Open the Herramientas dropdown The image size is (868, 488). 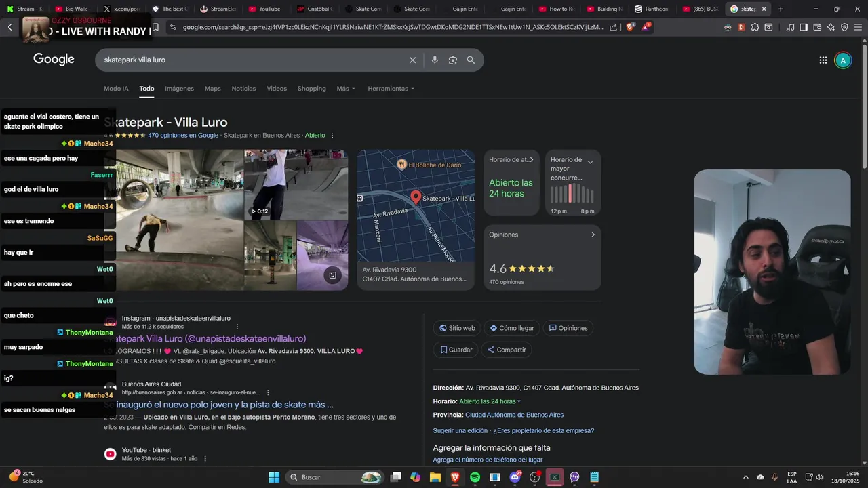[x=391, y=89]
